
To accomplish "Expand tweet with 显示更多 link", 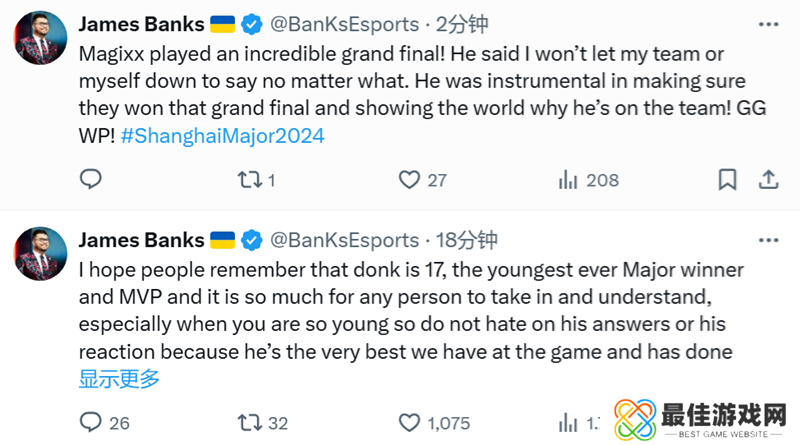I will (119, 378).
